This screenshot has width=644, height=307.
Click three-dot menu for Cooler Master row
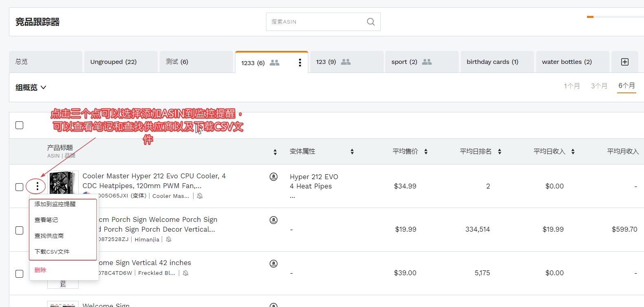37,186
